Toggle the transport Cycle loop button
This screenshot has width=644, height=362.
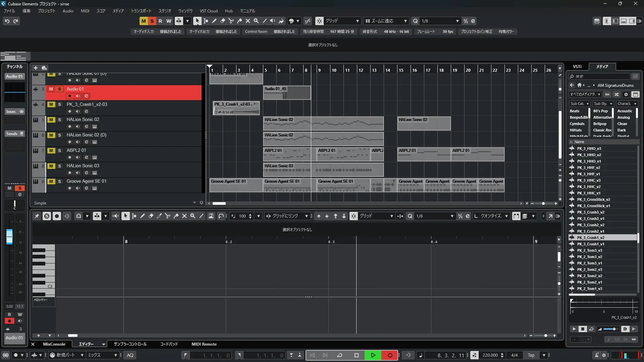pyautogui.click(x=339, y=355)
